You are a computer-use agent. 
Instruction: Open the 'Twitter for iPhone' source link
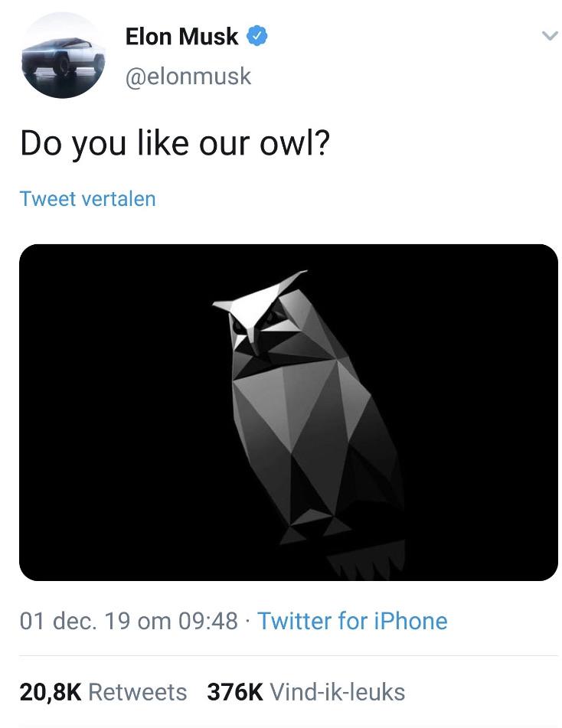point(351,621)
